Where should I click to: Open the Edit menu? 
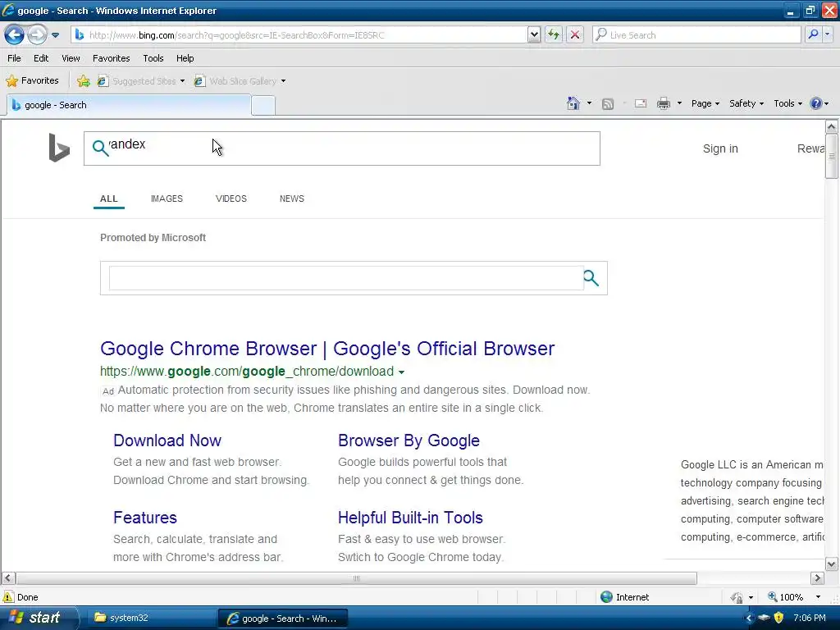point(41,58)
